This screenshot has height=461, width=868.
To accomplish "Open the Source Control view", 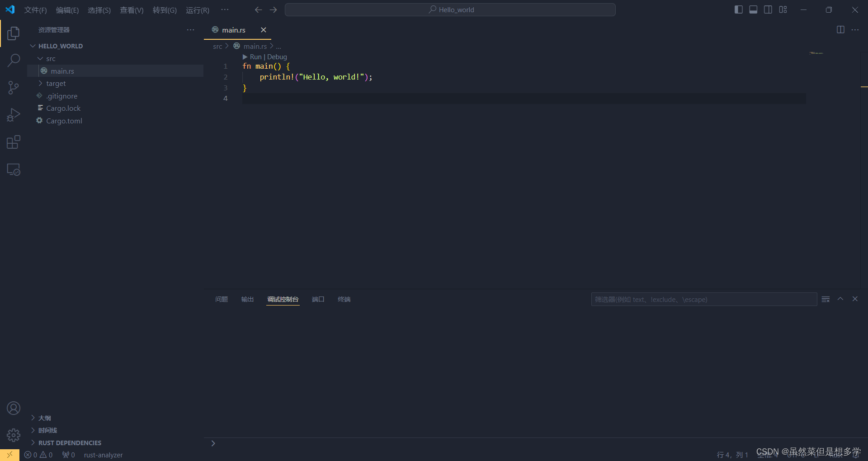I will click(x=13, y=87).
